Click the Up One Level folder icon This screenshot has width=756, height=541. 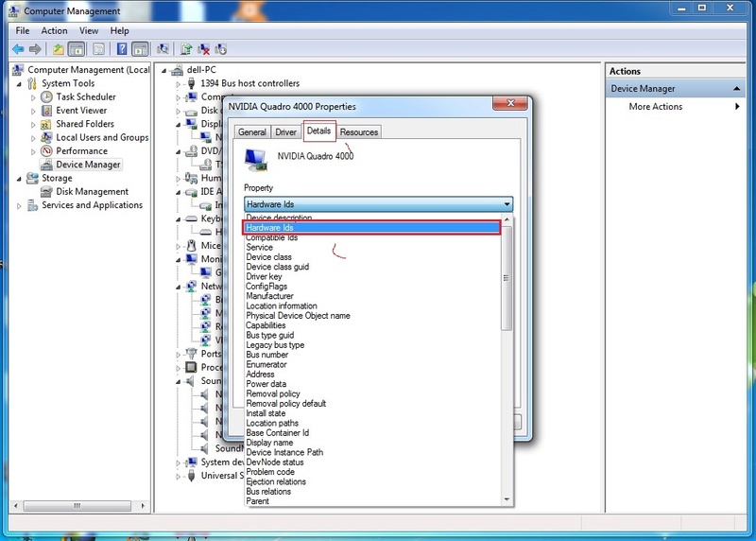(x=59, y=49)
